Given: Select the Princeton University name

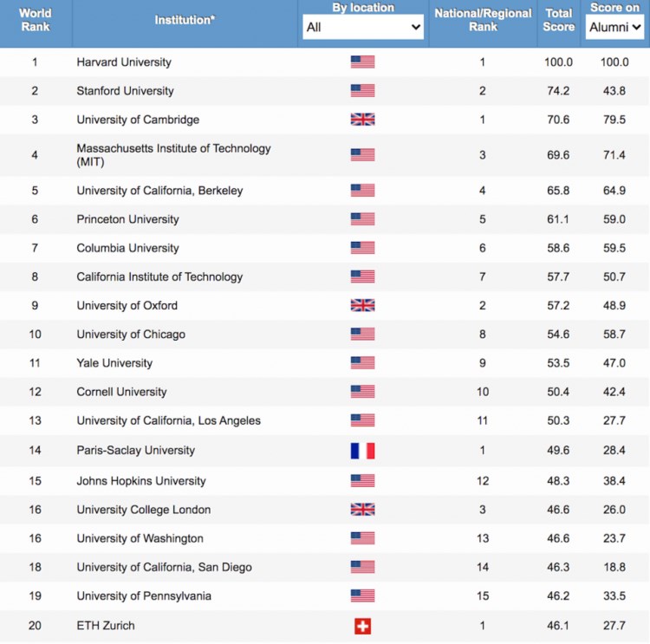Looking at the screenshot, I should [x=127, y=219].
